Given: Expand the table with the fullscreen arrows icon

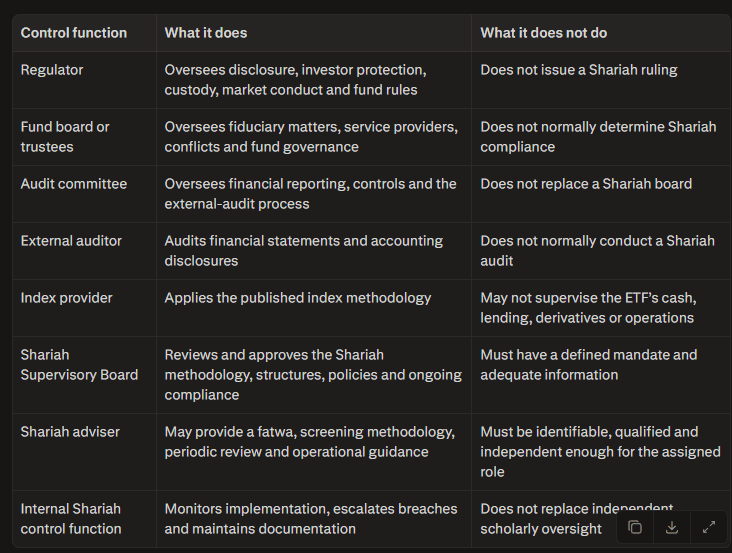Looking at the screenshot, I should coord(709,527).
